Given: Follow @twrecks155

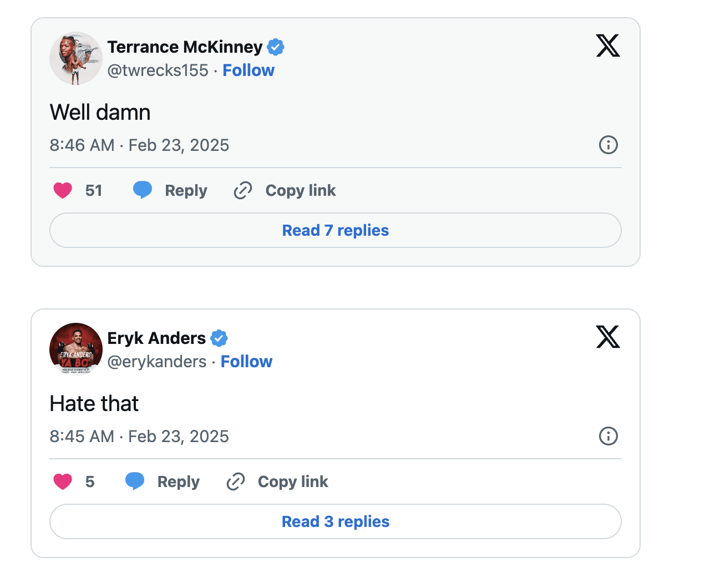Looking at the screenshot, I should click(248, 70).
